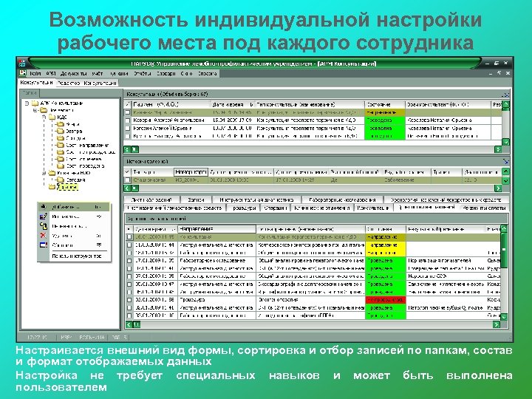Click scroll-down arrow of Хронология назначений grid
The image size is (532, 399).
pos(504,316)
